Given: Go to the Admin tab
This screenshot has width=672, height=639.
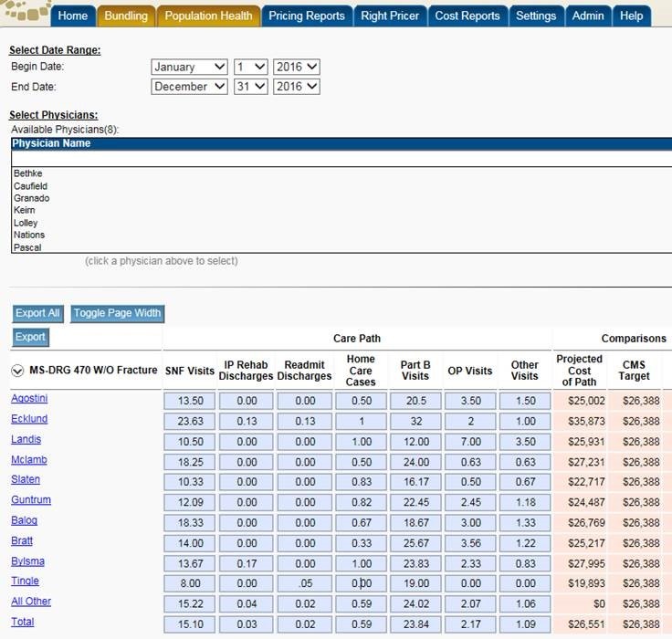Looking at the screenshot, I should [x=588, y=16].
